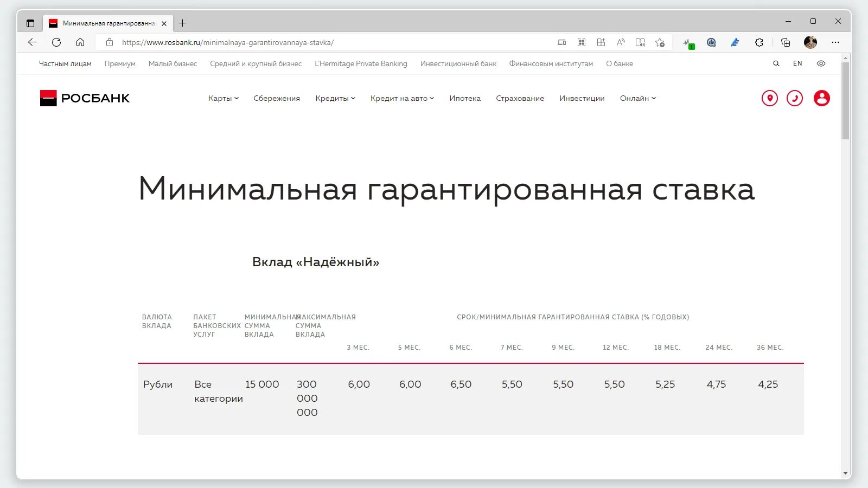
Task: Switch site language to EN
Action: 797,63
